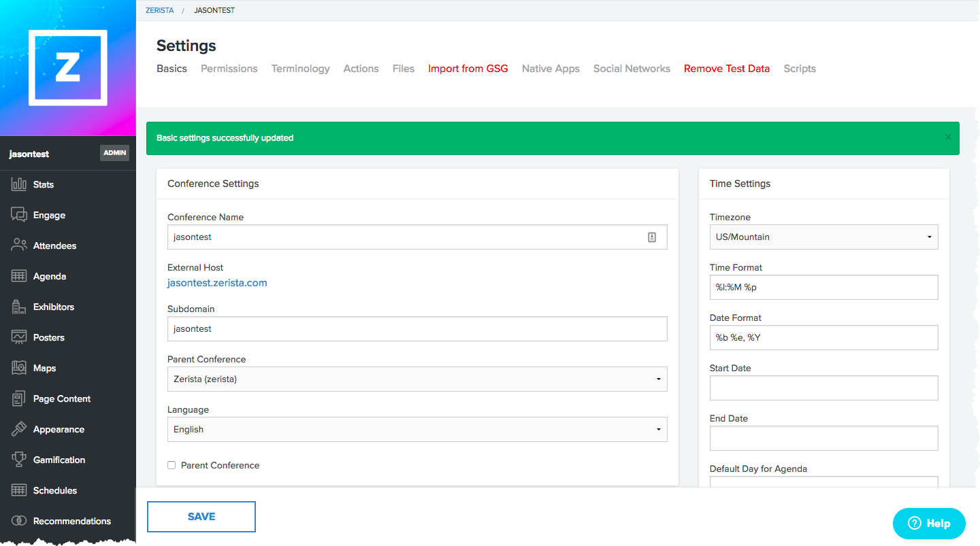Switch to the Basics tab

point(171,69)
